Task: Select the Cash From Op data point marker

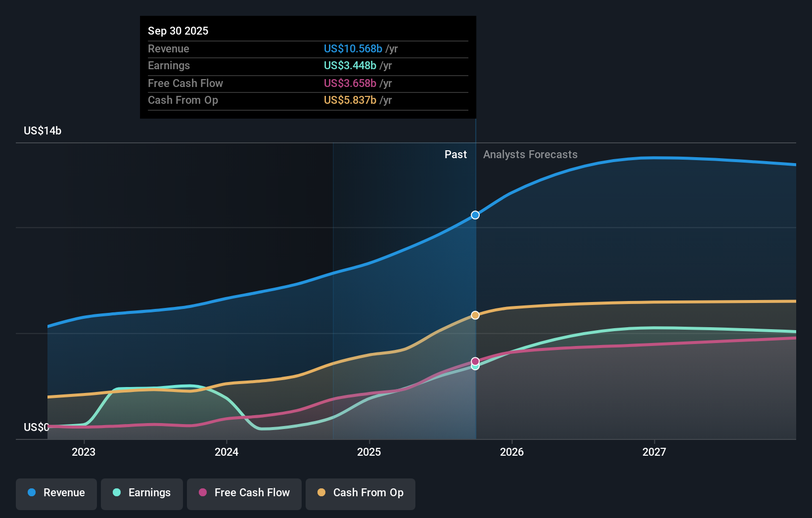Action: pos(475,315)
